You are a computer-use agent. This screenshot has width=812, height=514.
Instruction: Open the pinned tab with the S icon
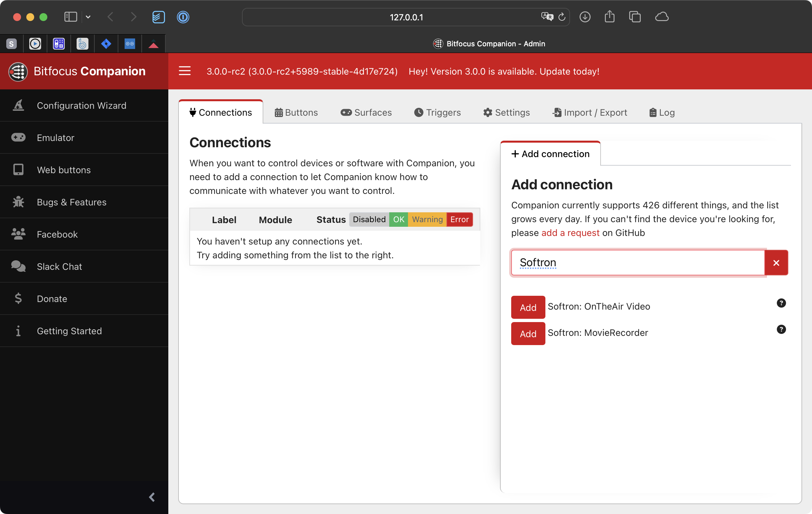[x=12, y=43]
